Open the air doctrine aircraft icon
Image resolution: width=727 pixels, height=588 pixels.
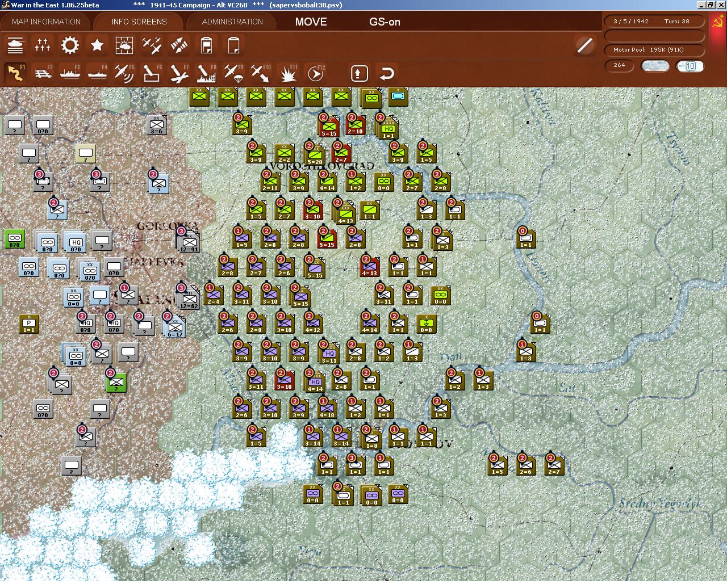coord(152,45)
